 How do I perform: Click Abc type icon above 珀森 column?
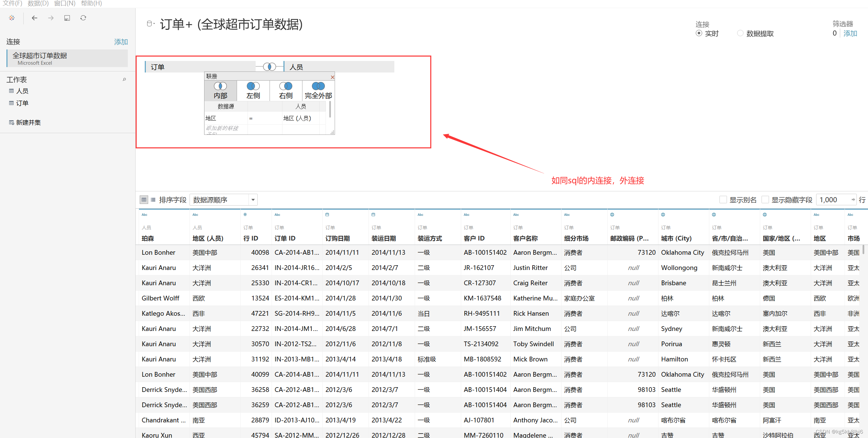(144, 215)
